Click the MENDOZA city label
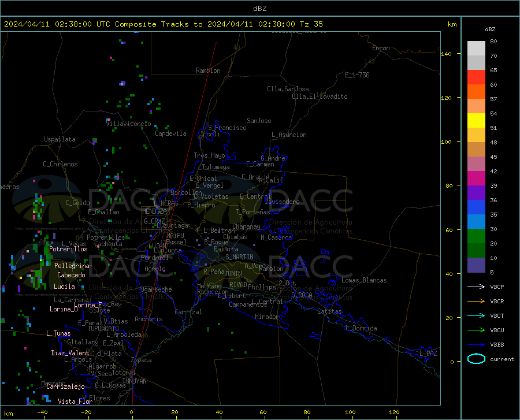The image size is (520, 420). (x=154, y=211)
